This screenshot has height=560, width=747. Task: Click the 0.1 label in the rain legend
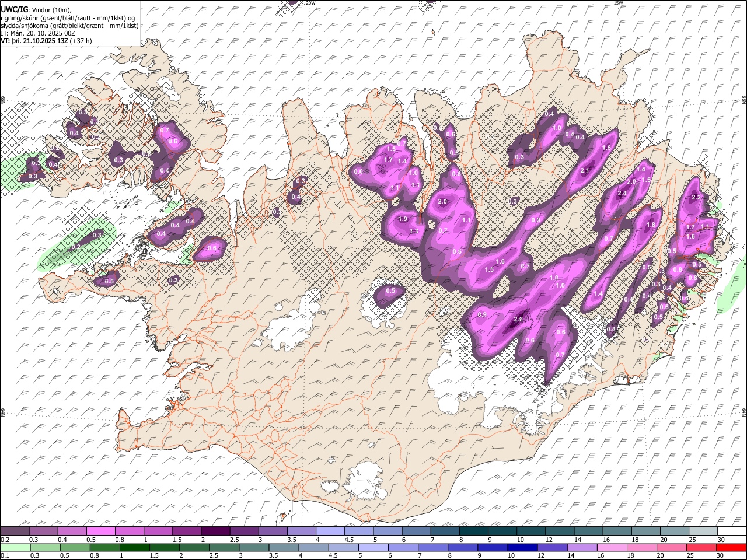click(x=5, y=555)
